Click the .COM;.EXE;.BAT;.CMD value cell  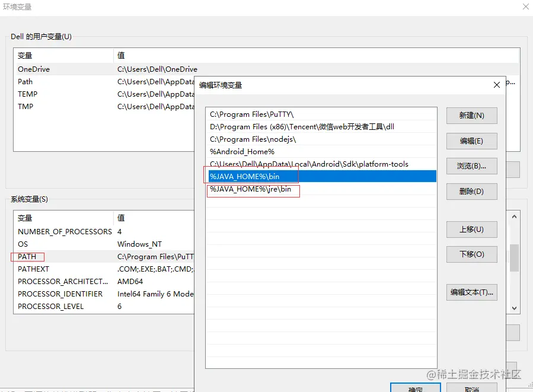(155, 269)
